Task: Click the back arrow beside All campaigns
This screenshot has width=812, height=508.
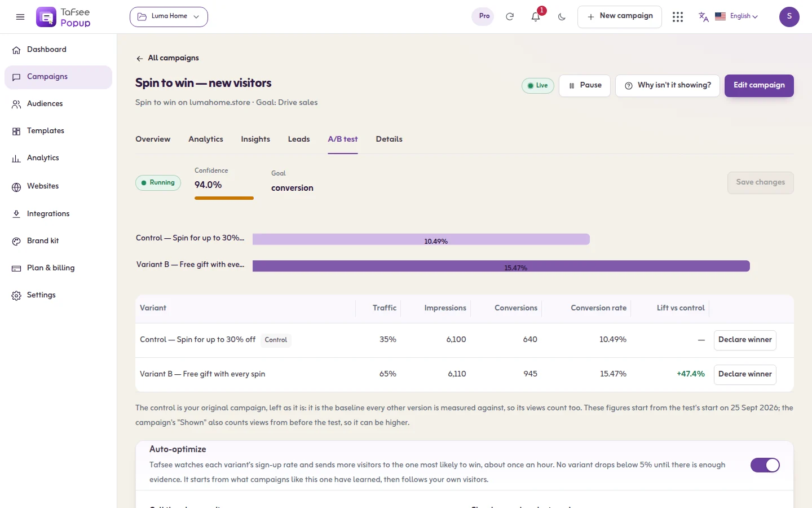Action: [x=139, y=59]
